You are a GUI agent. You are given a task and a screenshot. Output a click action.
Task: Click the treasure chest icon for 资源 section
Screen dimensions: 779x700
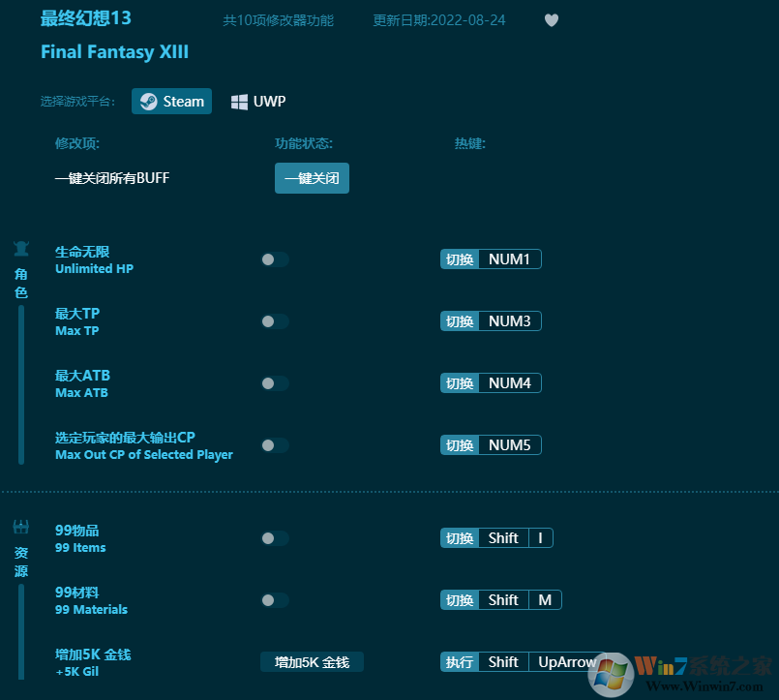pyautogui.click(x=20, y=525)
